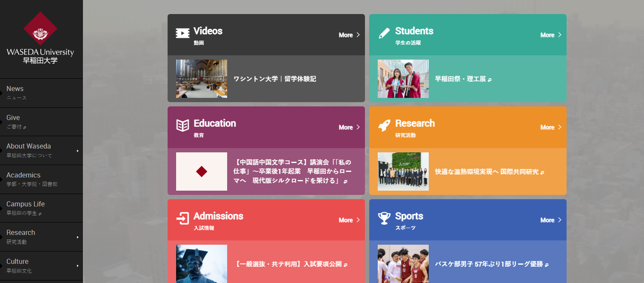Click the Students pencil icon
Image resolution: width=644 pixels, height=283 pixels.
384,34
